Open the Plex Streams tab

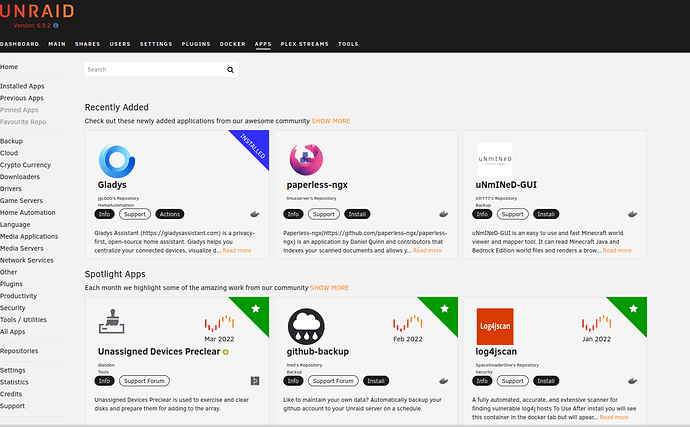point(305,44)
